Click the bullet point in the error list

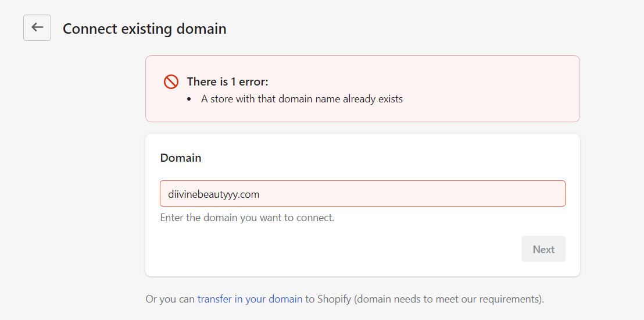[x=189, y=99]
